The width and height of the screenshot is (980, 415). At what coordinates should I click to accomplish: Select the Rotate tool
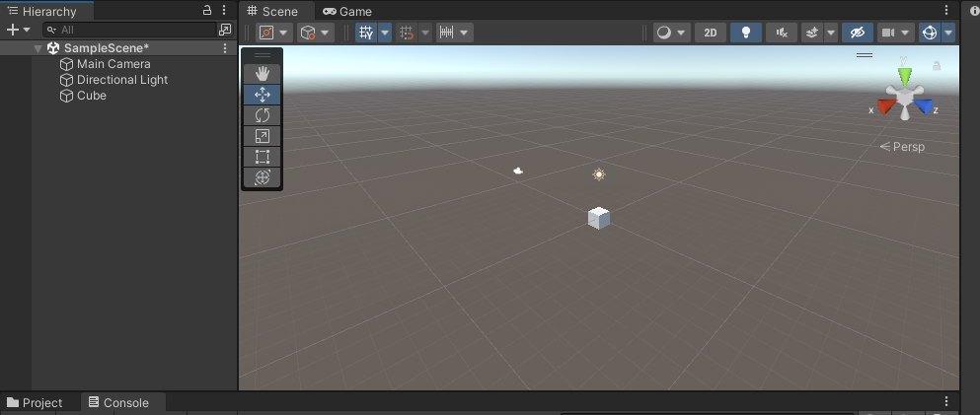(x=262, y=114)
